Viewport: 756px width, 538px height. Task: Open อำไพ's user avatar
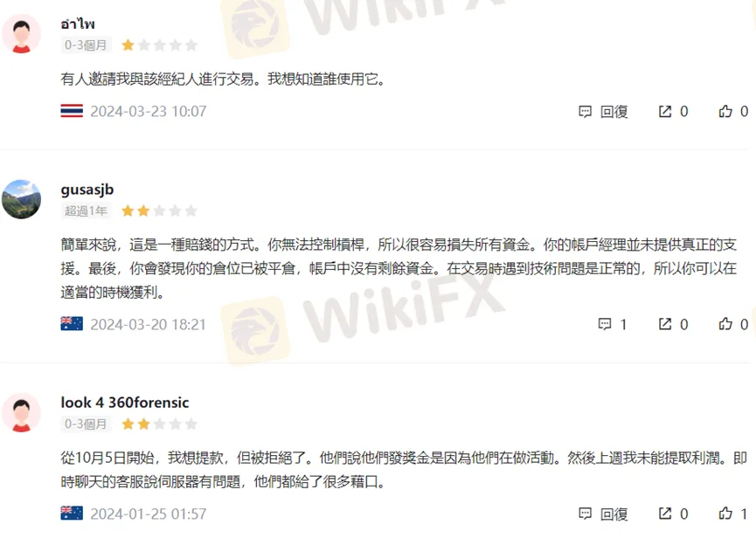point(22,34)
